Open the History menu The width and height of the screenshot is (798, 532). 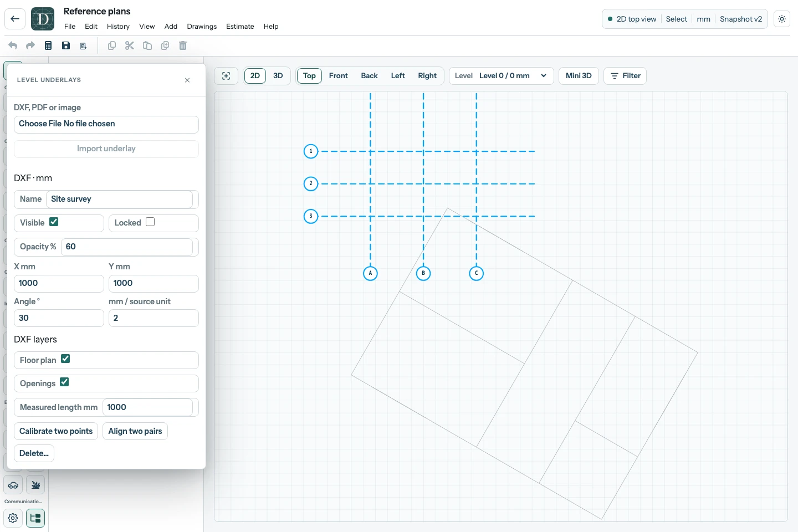(118, 27)
